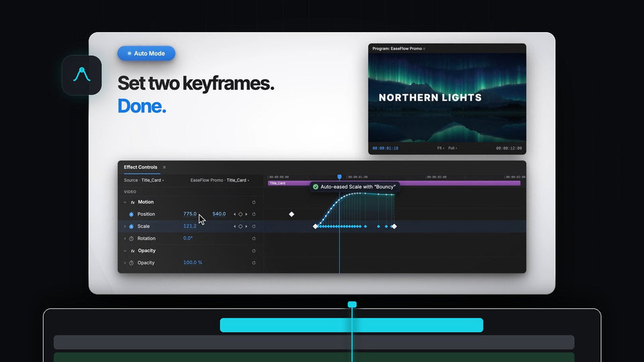The image size is (644, 362).
Task: Toggle the Opacity fx icon
Action: pyautogui.click(x=133, y=251)
